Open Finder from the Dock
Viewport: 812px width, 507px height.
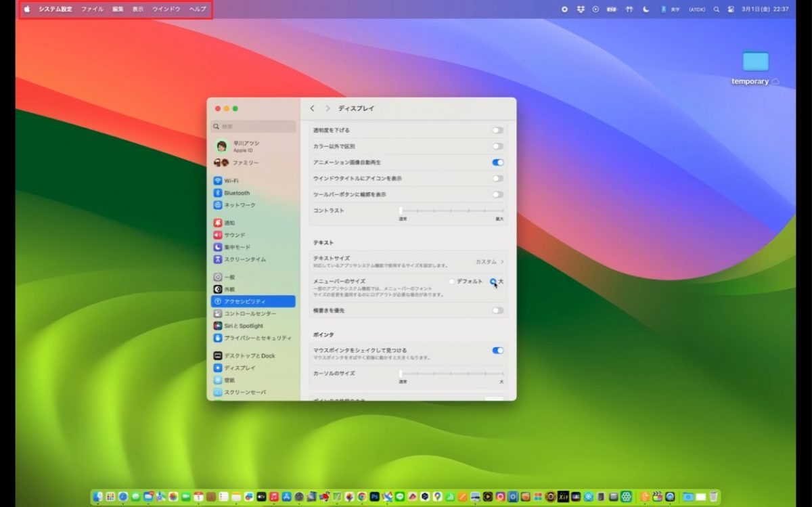(98, 496)
